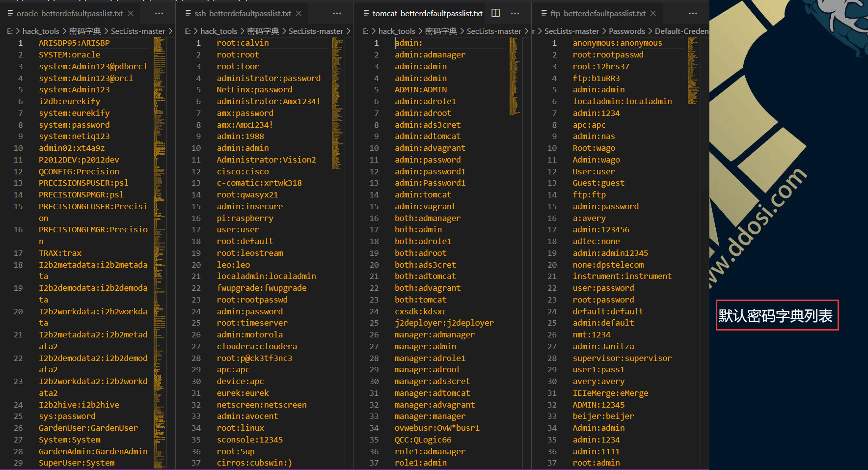Open 密码字典 breadcrumb in tomcat editor
Viewport: 868px width, 470px height.
[441, 31]
